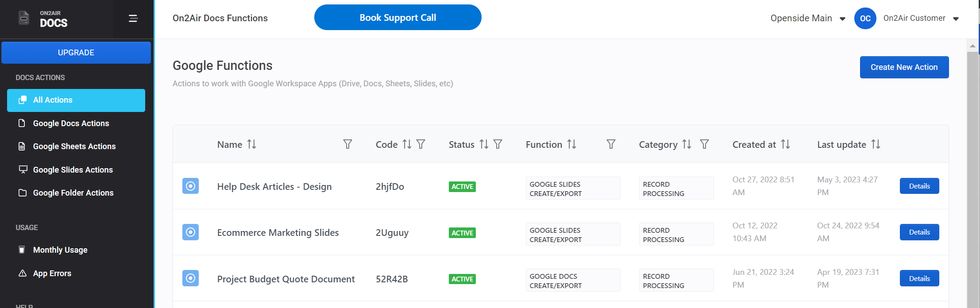
Task: Click the Google Slides Actions presentation icon
Action: coord(23,169)
